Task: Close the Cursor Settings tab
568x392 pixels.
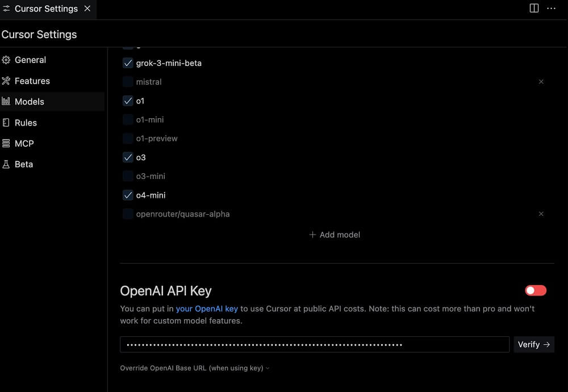Action: point(87,9)
